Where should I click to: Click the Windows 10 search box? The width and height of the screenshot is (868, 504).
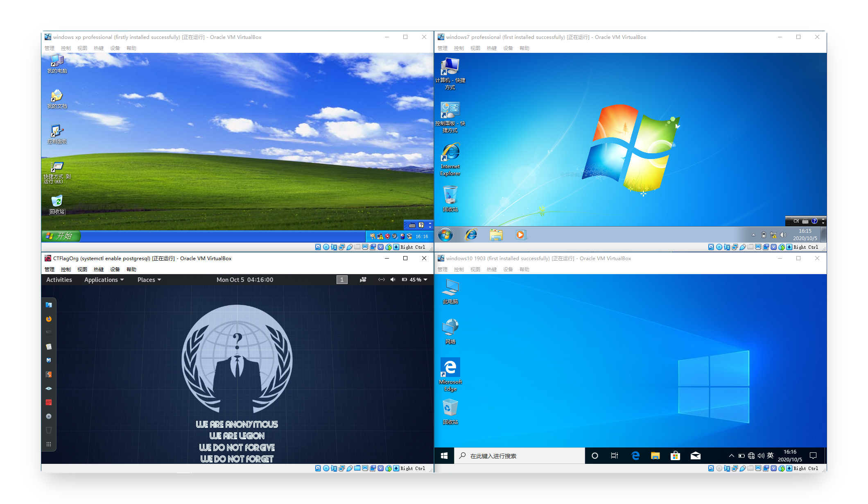click(x=520, y=456)
